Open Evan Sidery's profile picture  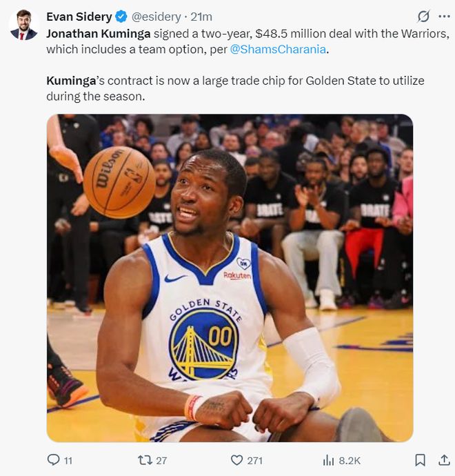24,26
